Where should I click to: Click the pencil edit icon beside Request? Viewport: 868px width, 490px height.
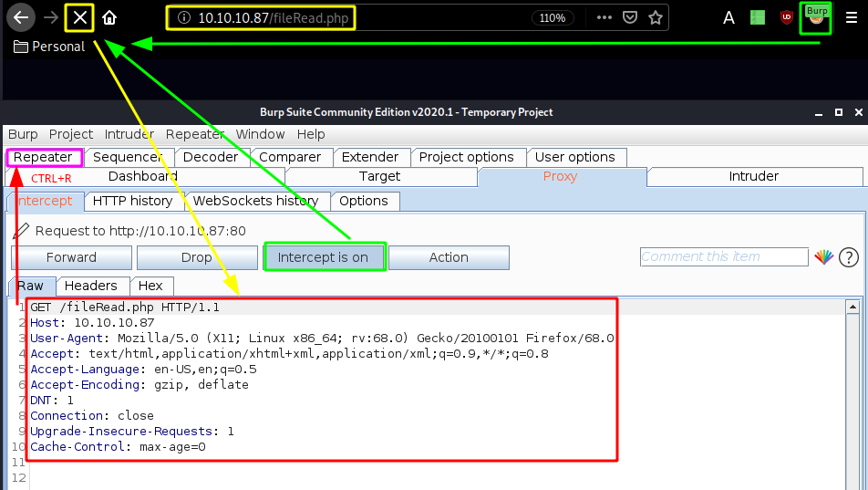[x=21, y=231]
